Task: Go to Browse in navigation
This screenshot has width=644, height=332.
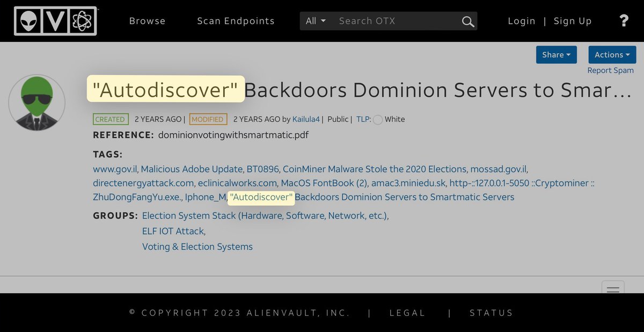Action: point(147,21)
